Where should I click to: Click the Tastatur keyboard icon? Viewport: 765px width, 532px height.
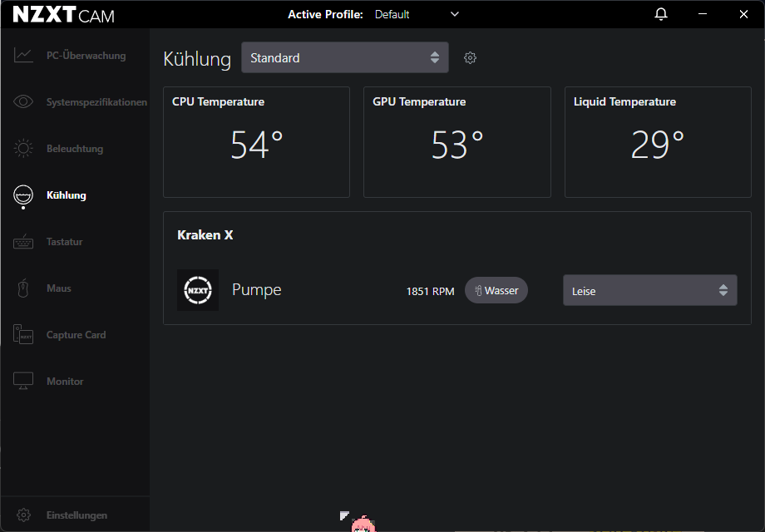pos(23,241)
